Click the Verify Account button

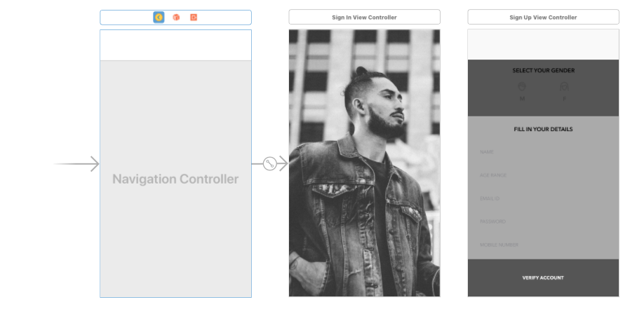point(543,278)
